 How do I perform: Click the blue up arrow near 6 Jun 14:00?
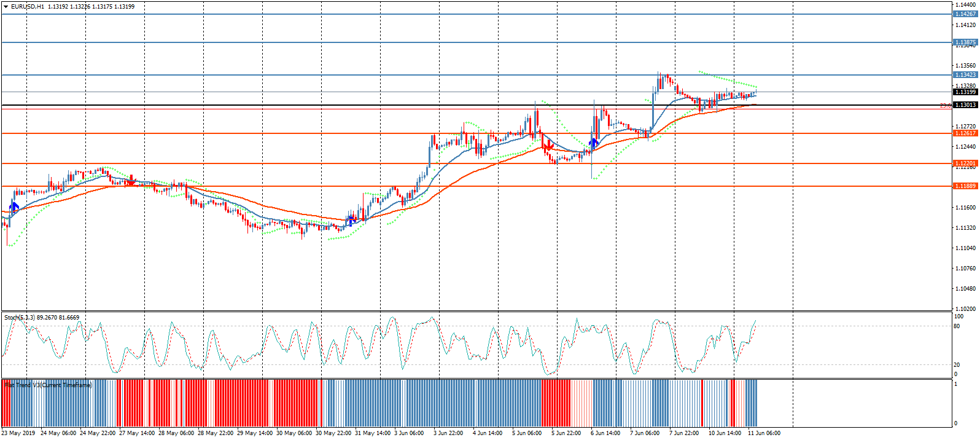pos(594,143)
